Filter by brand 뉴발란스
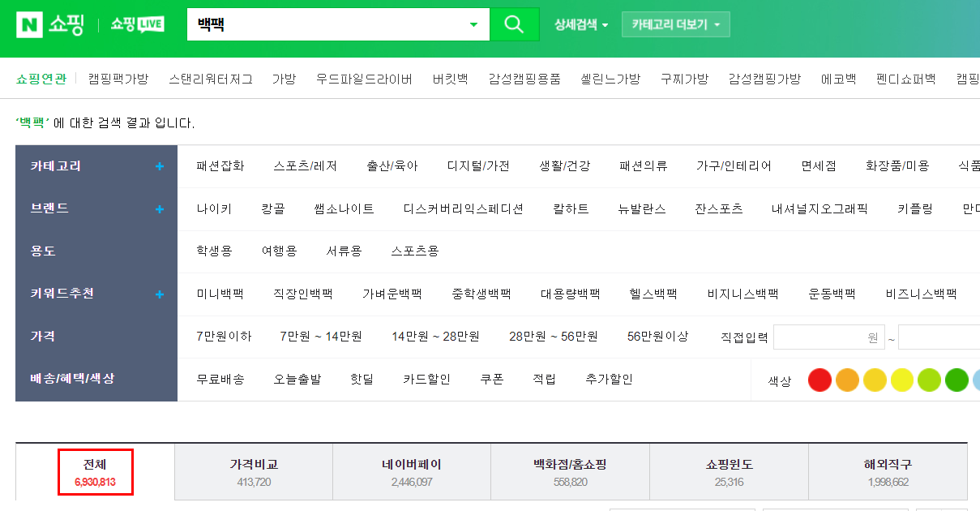 tap(641, 209)
